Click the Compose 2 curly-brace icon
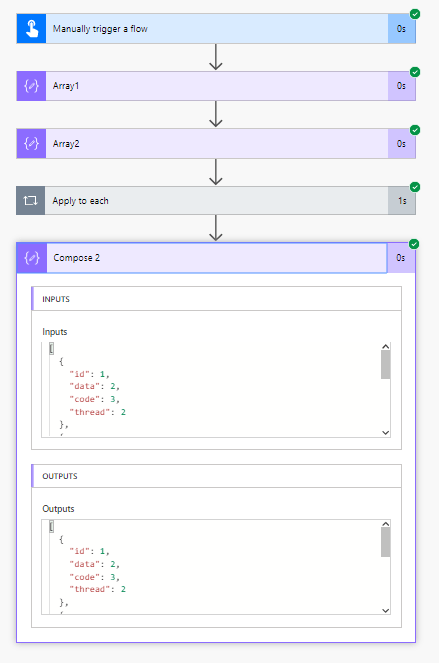Image resolution: width=439 pixels, height=663 pixels. click(x=32, y=258)
